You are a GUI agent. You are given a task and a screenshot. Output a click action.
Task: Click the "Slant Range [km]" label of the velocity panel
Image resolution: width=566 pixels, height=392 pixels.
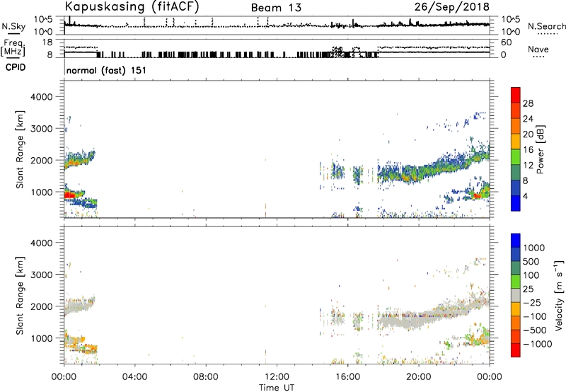tap(20, 295)
